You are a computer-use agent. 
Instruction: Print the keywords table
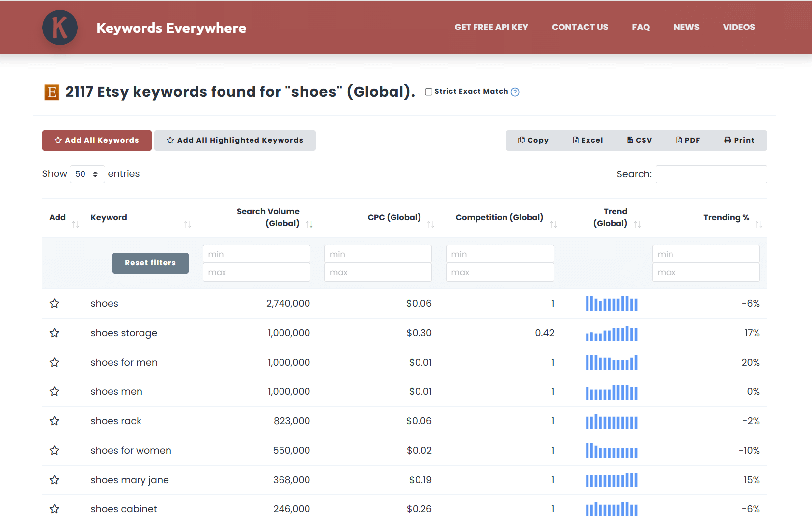(x=739, y=140)
